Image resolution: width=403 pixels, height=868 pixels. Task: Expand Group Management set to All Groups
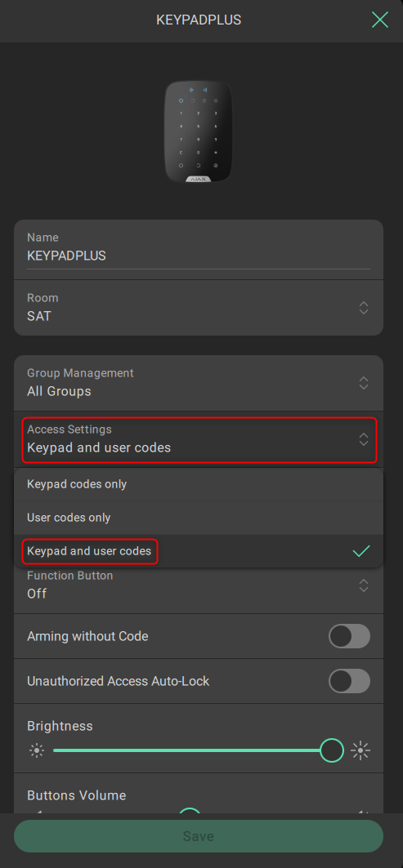199,382
